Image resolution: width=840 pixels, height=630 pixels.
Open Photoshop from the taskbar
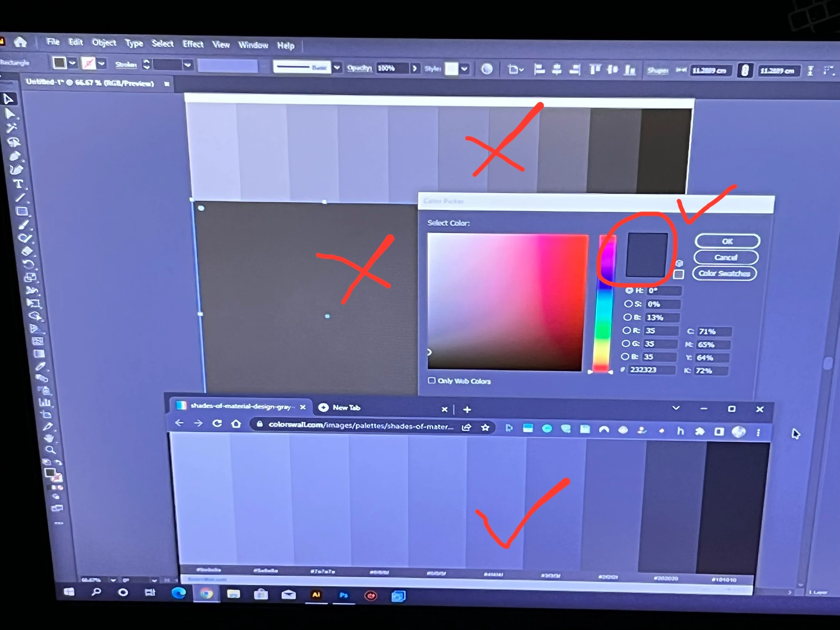point(344,595)
